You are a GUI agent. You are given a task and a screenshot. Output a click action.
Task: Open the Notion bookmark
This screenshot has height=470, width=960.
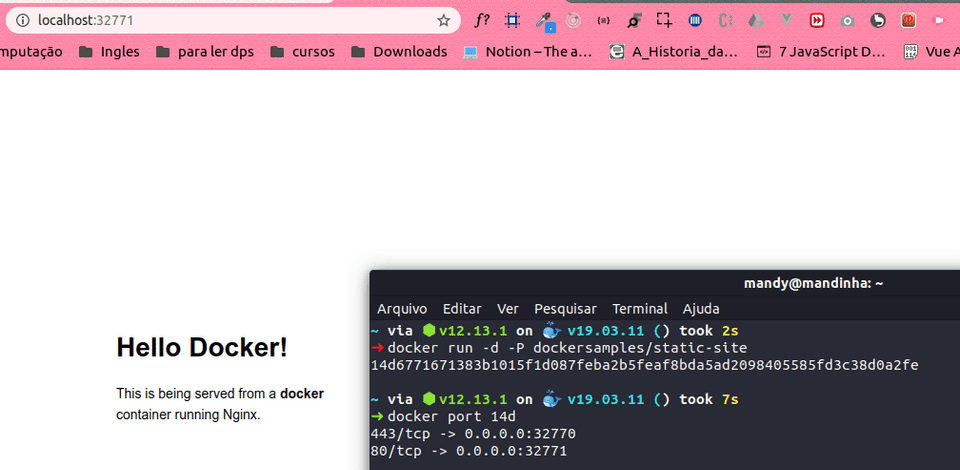click(528, 52)
